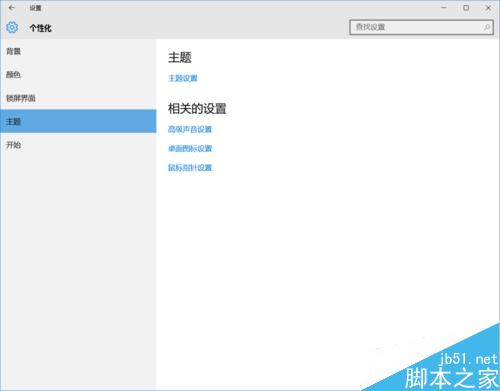
Task: Open the 开始 section
Action: 78,145
